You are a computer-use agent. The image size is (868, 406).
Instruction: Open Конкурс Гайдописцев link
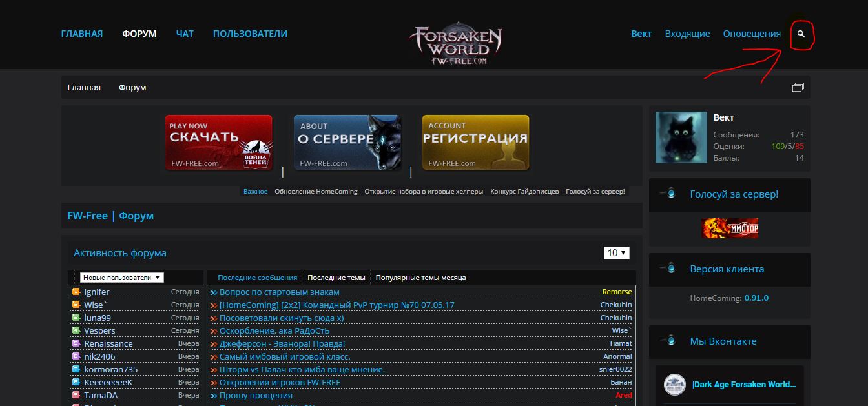[524, 192]
